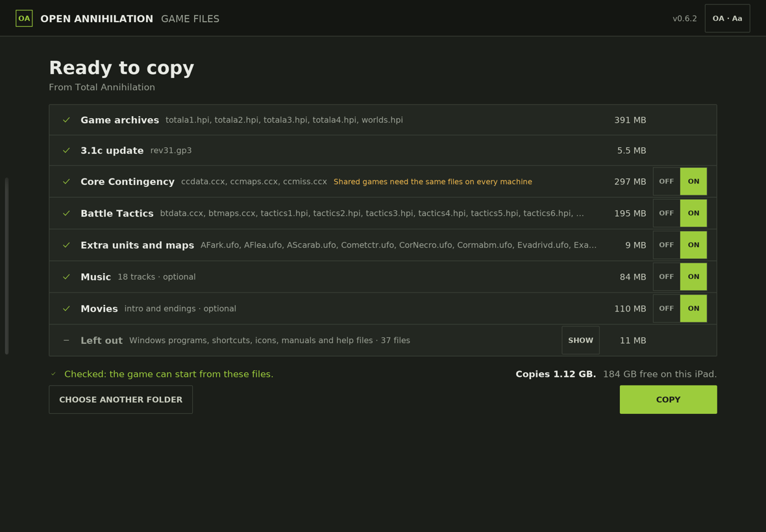Screen dimensions: 766x532
Task: Select the GAME FILES header label
Action: 190,19
